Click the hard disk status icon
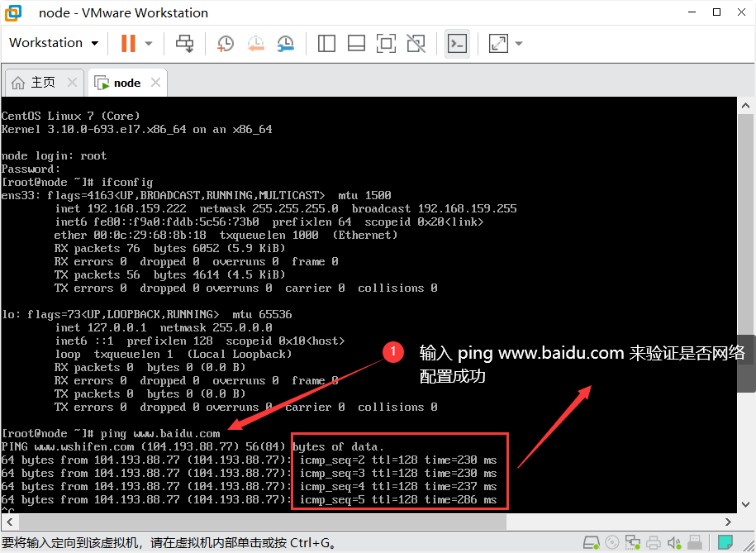The height and width of the screenshot is (553, 756). (x=591, y=543)
